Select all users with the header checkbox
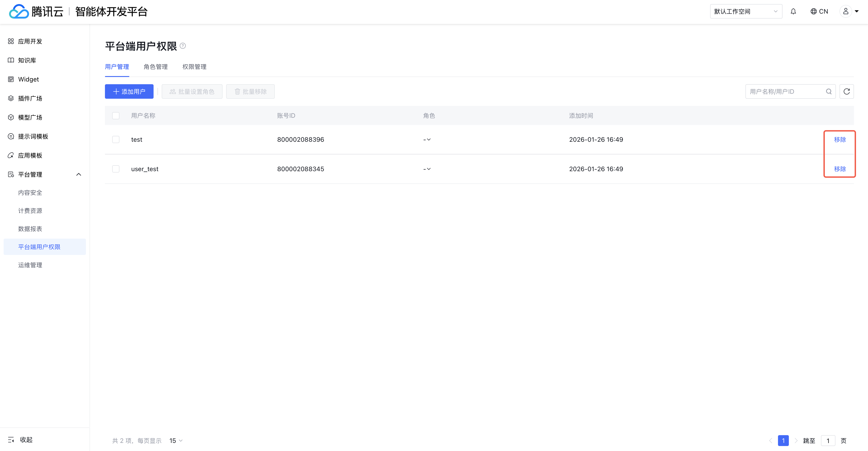 click(116, 116)
